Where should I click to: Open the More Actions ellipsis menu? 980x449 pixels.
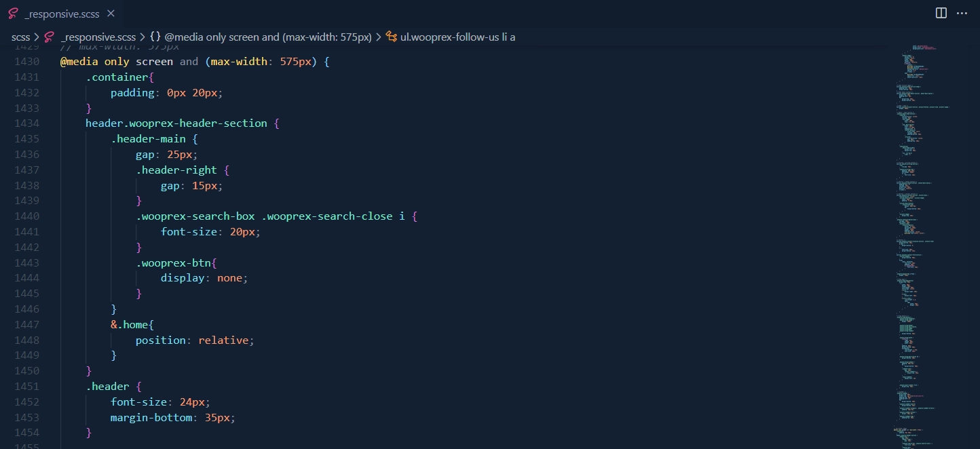[962, 13]
